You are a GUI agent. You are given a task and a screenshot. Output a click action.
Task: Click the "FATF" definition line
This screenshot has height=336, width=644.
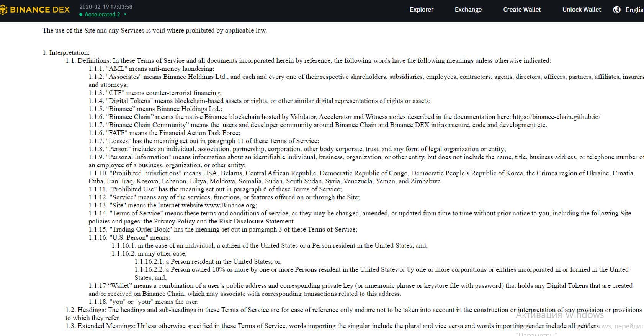point(164,133)
